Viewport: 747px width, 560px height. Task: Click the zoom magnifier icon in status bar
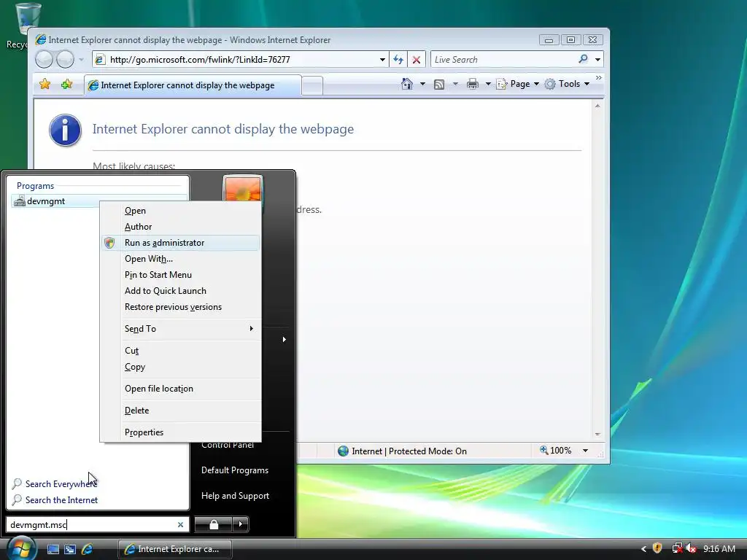(543, 450)
